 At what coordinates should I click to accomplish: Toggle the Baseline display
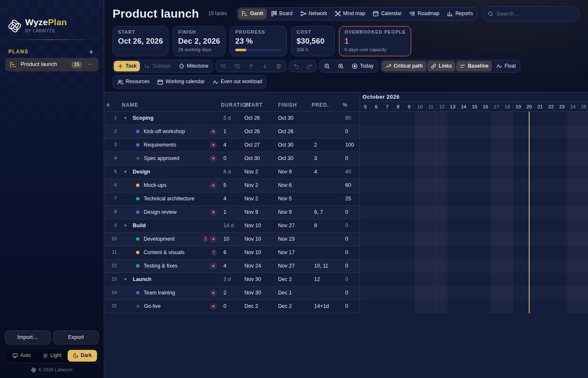pos(474,66)
